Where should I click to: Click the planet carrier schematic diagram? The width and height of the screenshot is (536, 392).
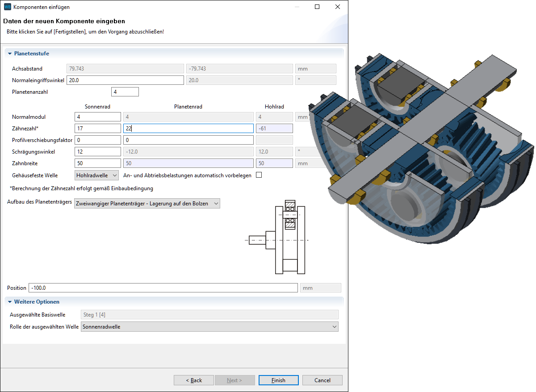277,237
